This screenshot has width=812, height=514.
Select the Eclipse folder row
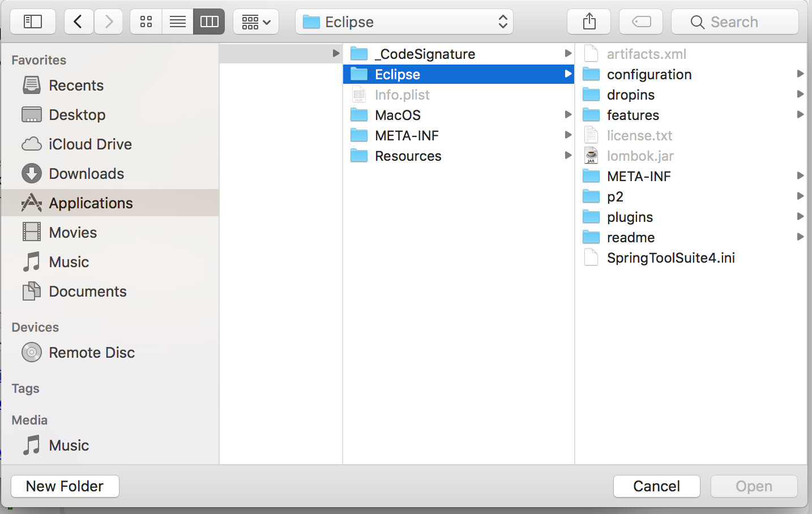coord(459,74)
